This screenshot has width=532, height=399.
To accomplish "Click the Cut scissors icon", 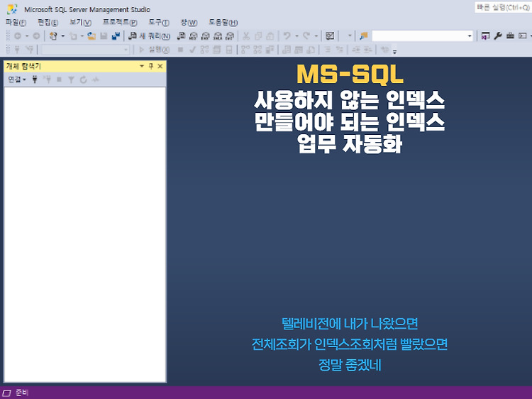I will point(246,35).
